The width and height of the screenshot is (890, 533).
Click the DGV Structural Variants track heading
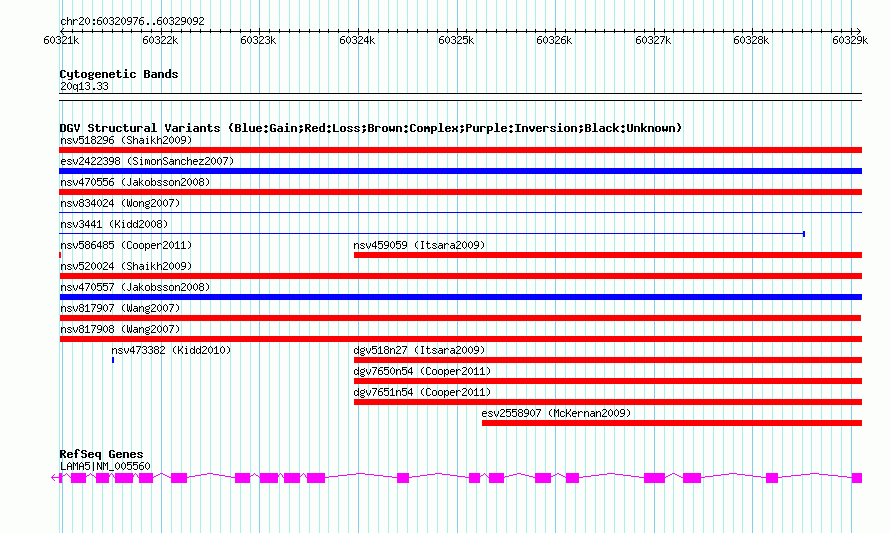click(371, 128)
